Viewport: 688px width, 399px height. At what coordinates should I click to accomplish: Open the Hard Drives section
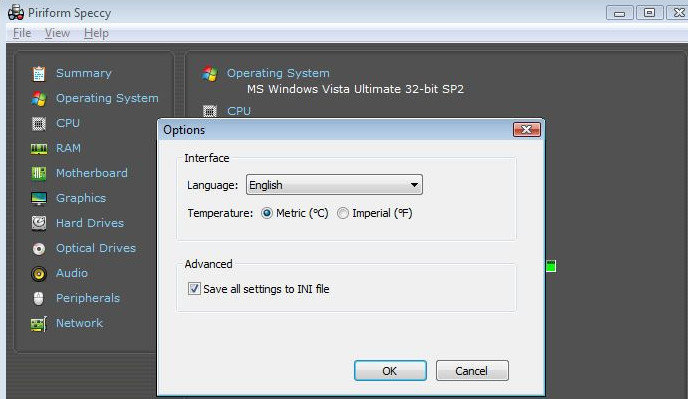pos(90,223)
